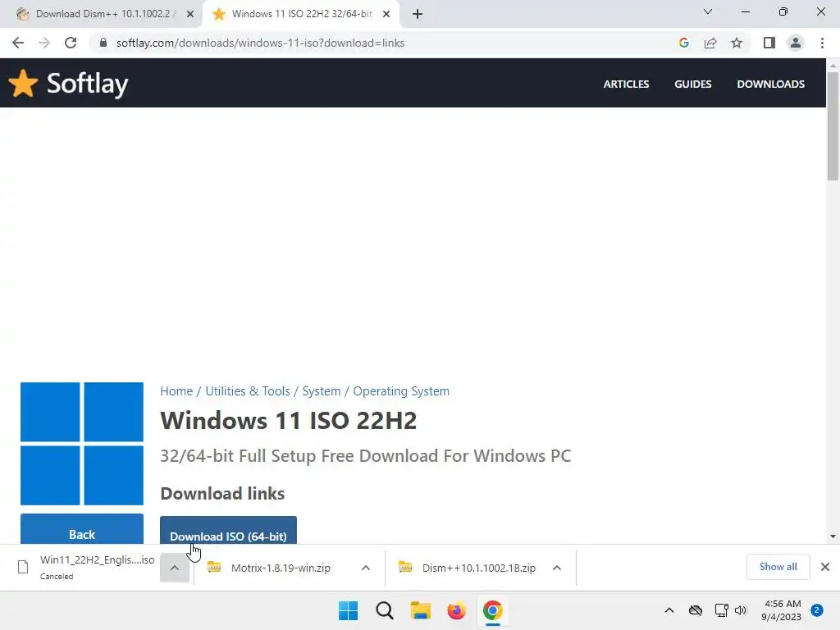Click the Home breadcrumb link

[x=176, y=391]
